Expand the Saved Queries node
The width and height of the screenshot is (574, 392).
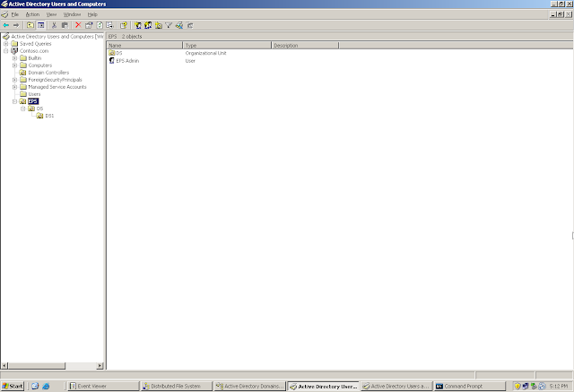(x=6, y=44)
